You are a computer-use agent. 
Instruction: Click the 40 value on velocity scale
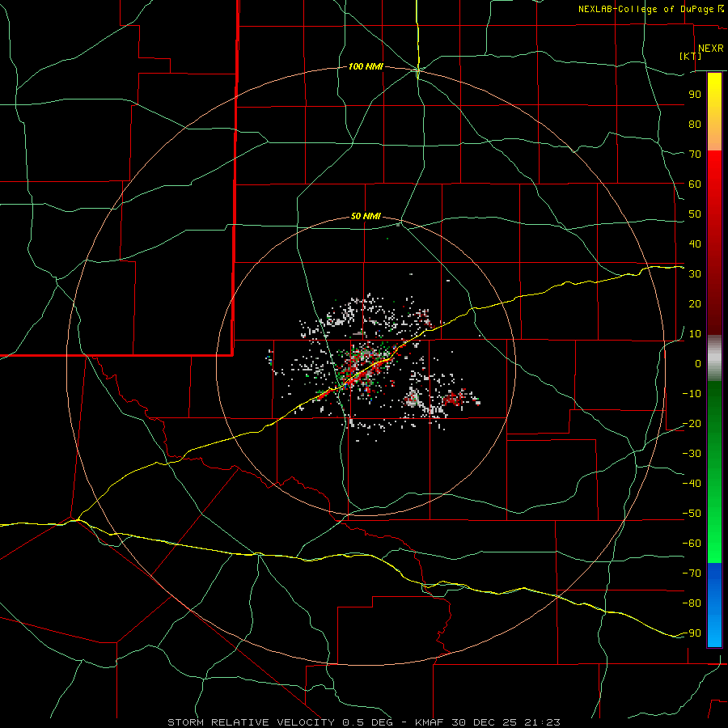pyautogui.click(x=695, y=243)
